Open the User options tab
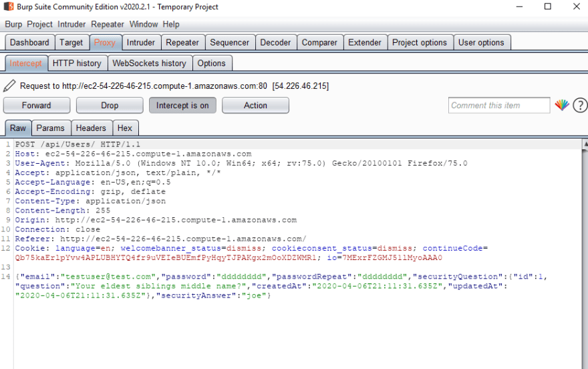 pyautogui.click(x=482, y=42)
